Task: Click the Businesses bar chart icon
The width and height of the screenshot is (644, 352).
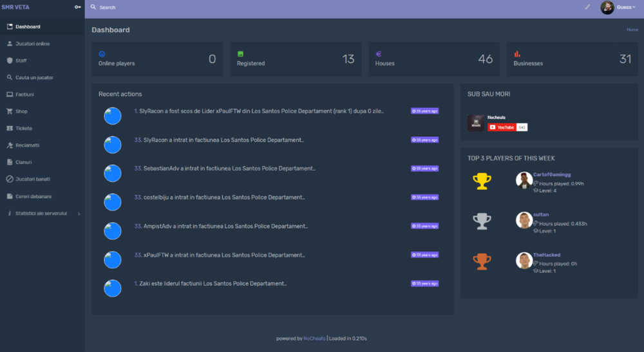Action: [x=517, y=54]
